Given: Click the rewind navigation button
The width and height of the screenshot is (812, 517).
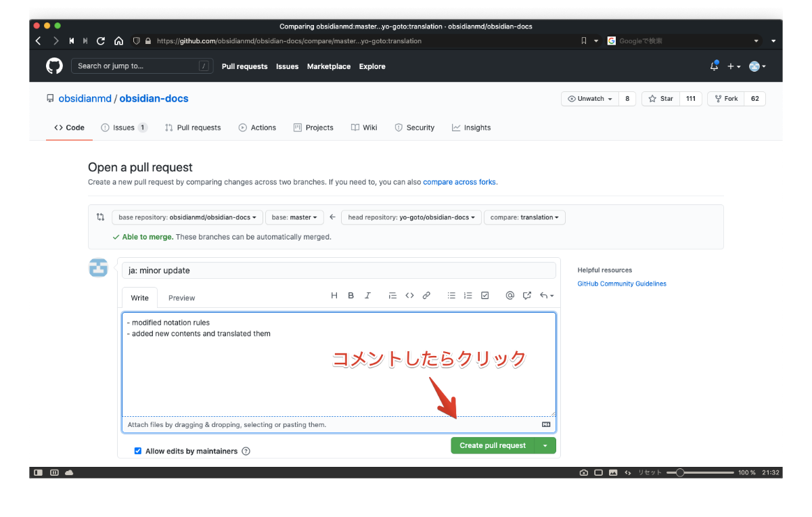Looking at the screenshot, I should tap(72, 41).
